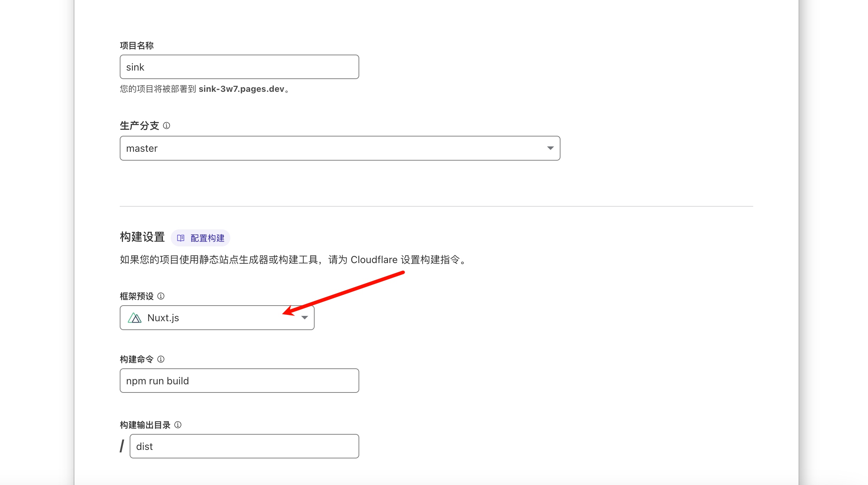The height and width of the screenshot is (485, 868).
Task: Click the 构建命令 label text
Action: (x=137, y=359)
